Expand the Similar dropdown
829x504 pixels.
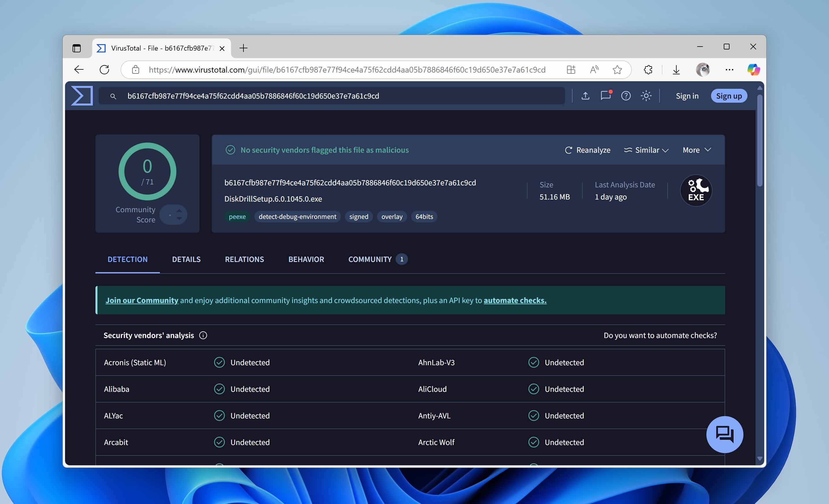[x=646, y=150]
